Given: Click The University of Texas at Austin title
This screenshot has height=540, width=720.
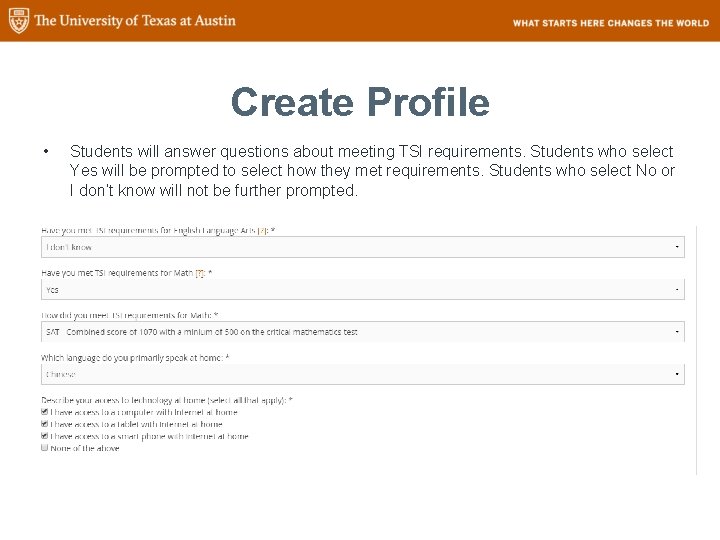Looking at the screenshot, I should [135, 21].
